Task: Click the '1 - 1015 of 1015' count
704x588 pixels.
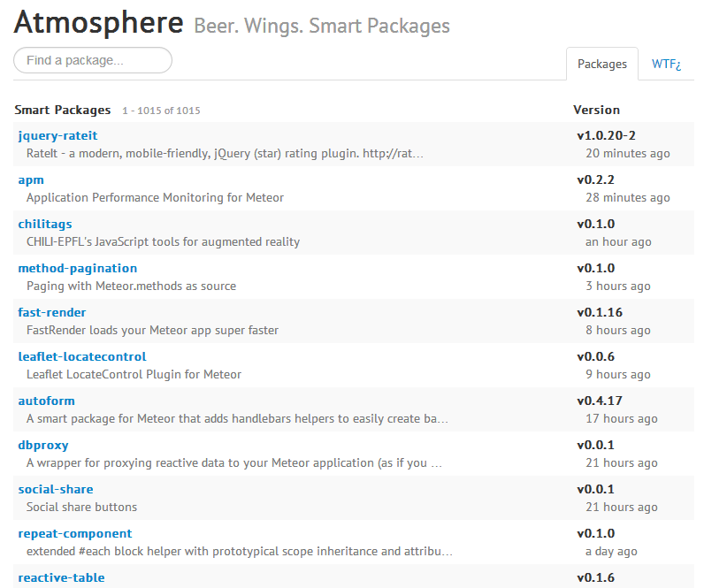Action: (x=161, y=111)
